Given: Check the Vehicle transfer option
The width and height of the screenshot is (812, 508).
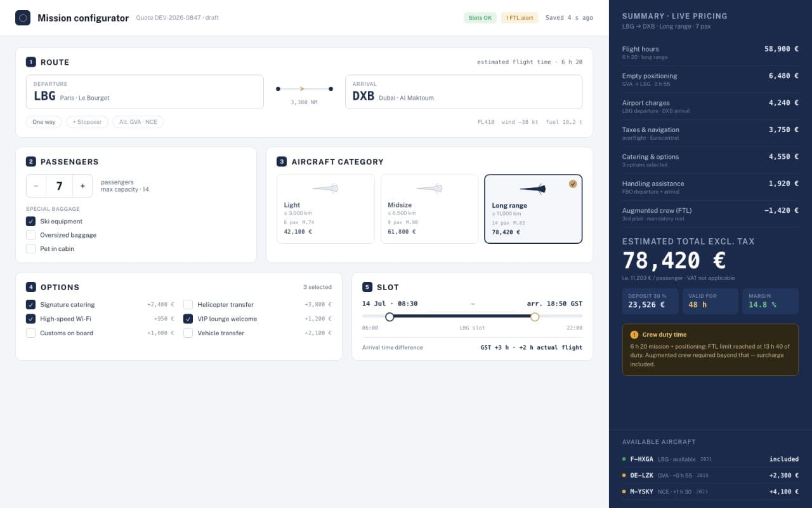Looking at the screenshot, I should [x=188, y=333].
